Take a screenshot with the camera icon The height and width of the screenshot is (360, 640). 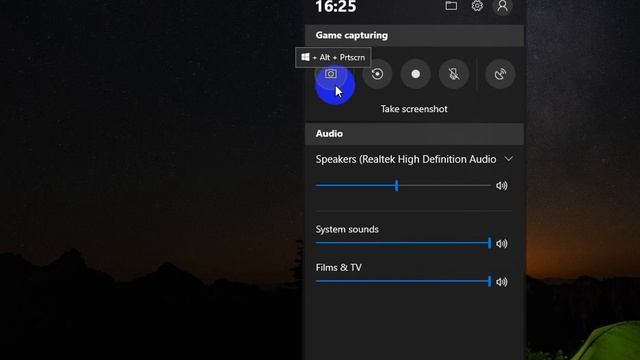coord(331,74)
